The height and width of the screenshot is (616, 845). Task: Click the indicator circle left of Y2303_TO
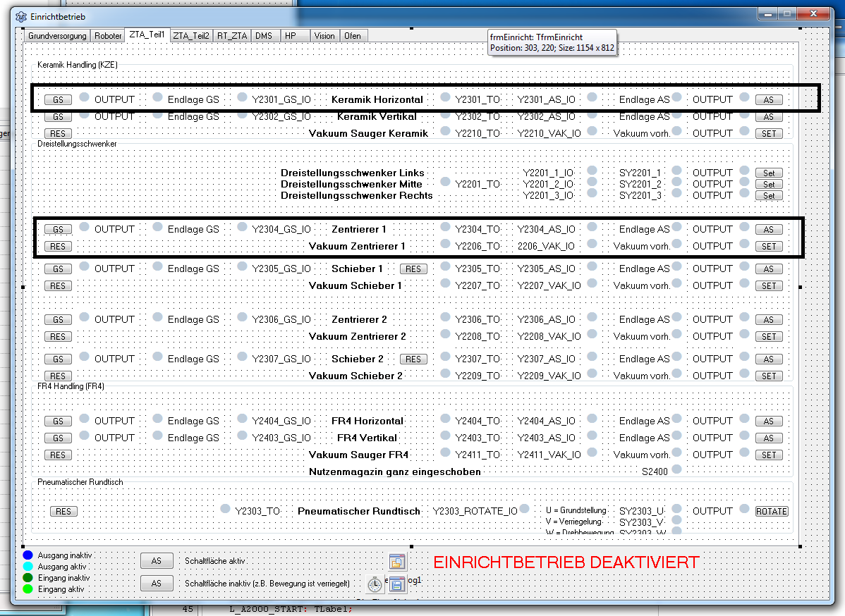tap(225, 509)
